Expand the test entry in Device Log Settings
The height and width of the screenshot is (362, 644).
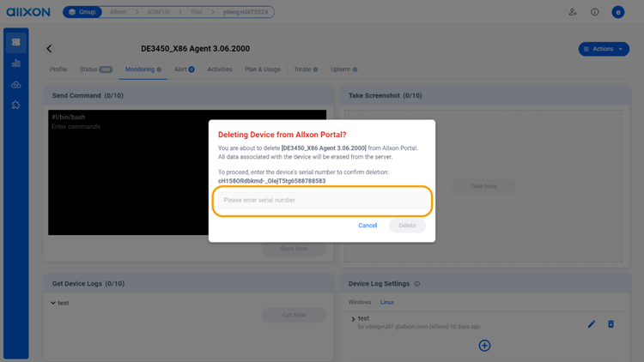pyautogui.click(x=353, y=319)
